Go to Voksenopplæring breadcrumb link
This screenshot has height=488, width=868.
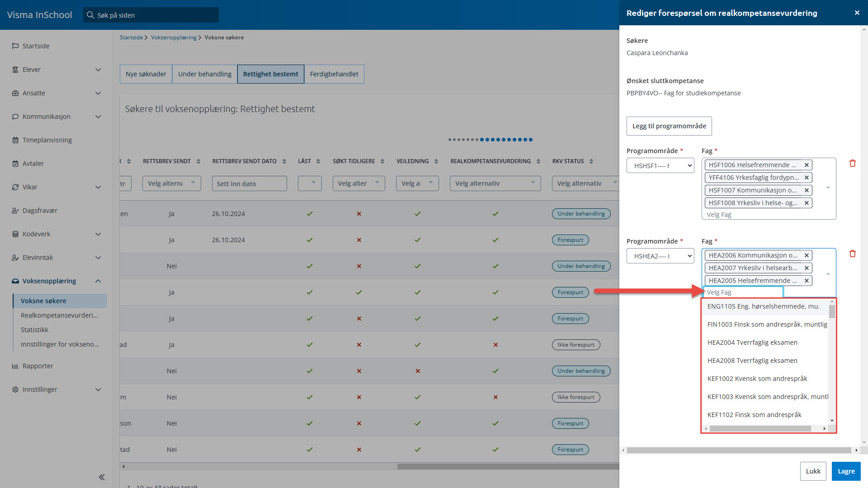[x=174, y=38]
